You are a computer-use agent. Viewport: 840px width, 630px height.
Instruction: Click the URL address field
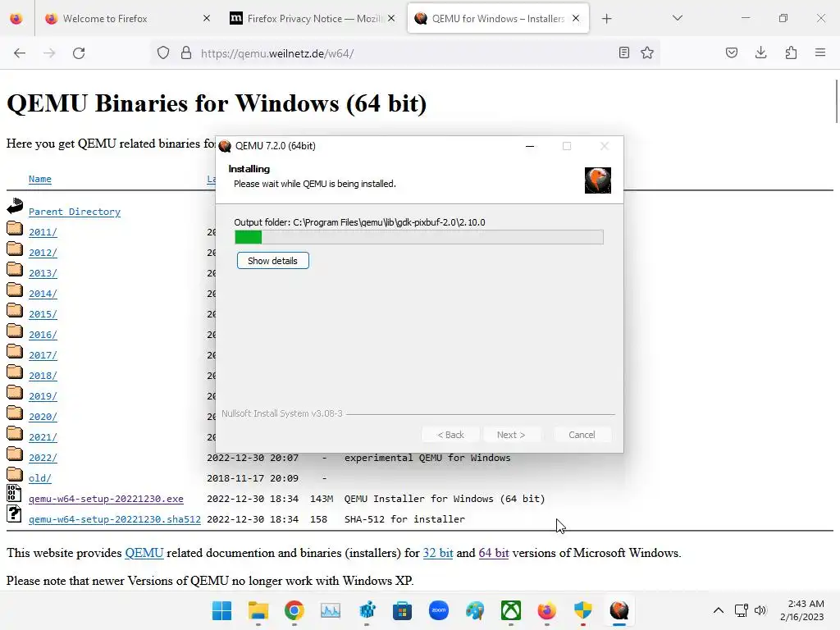tap(404, 53)
